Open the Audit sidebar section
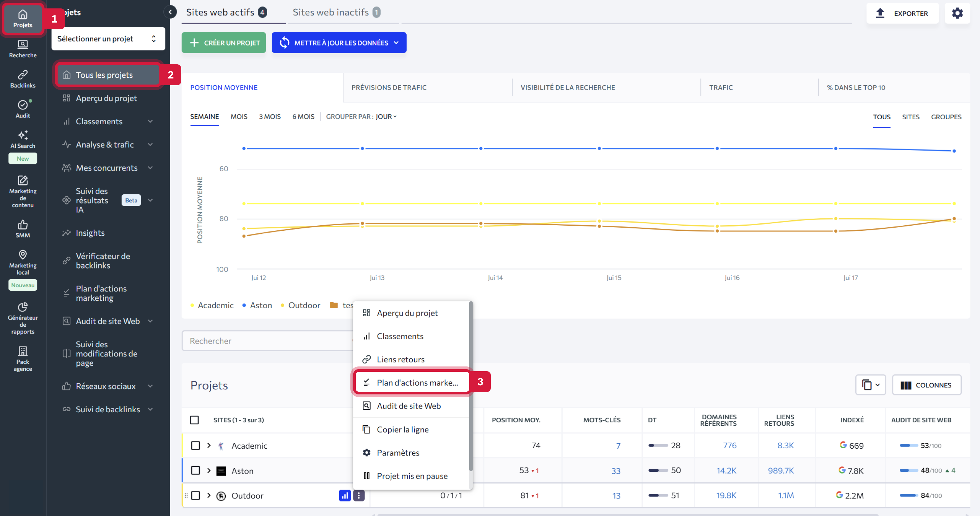 [23, 109]
